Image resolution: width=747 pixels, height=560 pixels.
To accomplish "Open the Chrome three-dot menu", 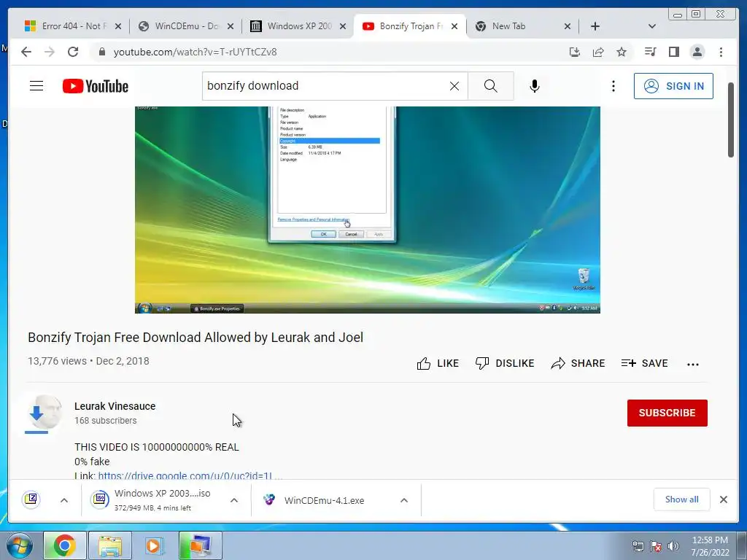I will pos(721,52).
